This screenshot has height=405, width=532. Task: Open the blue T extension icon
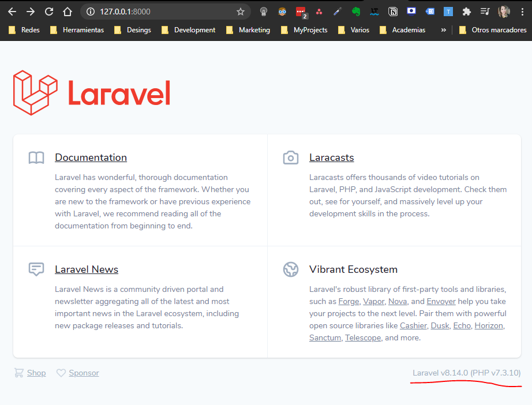pos(448,12)
